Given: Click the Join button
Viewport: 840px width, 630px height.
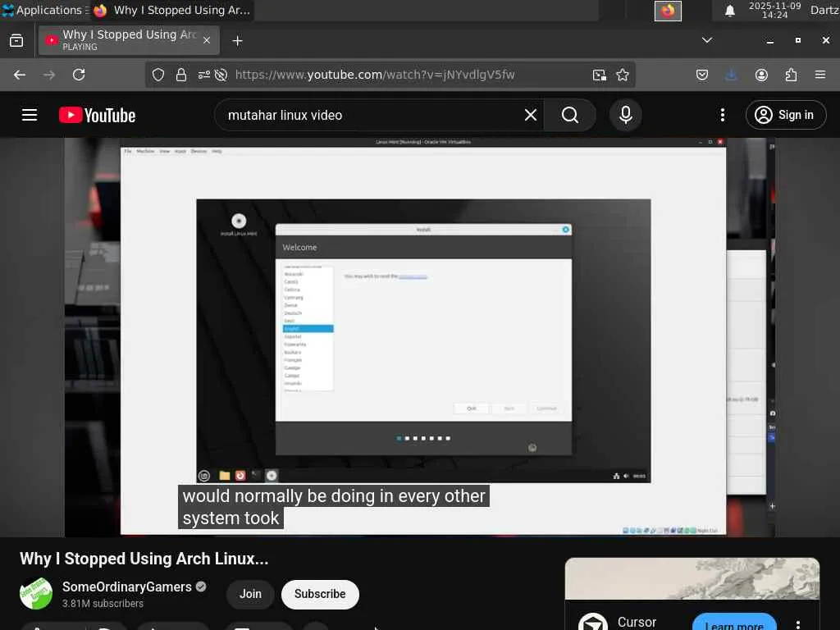Looking at the screenshot, I should tap(250, 594).
